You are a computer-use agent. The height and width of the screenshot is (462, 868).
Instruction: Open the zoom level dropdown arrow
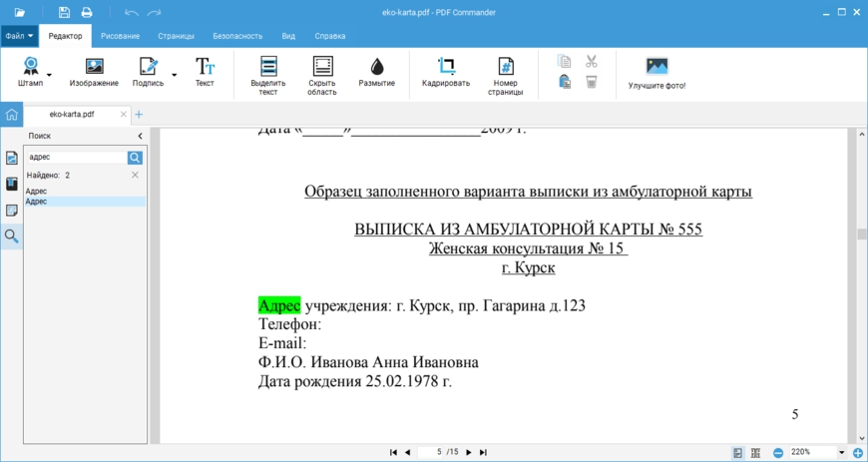click(x=842, y=453)
